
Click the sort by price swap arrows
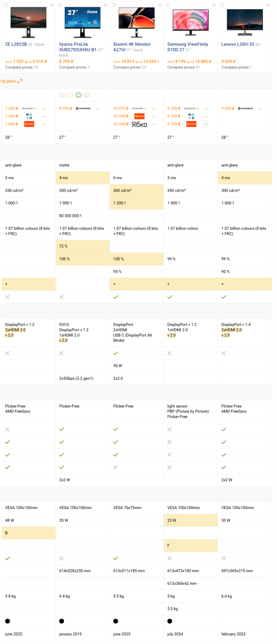(20, 81)
